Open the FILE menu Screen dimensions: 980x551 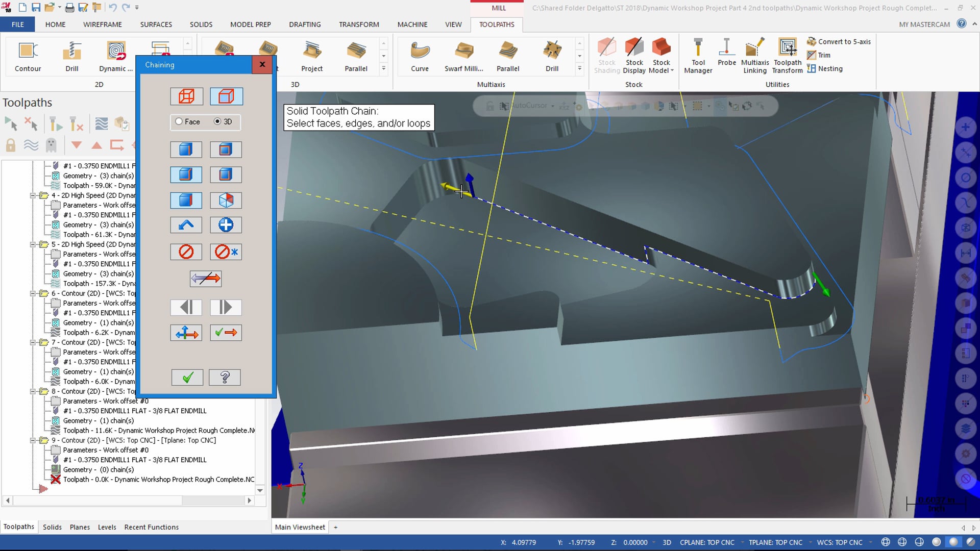click(18, 24)
